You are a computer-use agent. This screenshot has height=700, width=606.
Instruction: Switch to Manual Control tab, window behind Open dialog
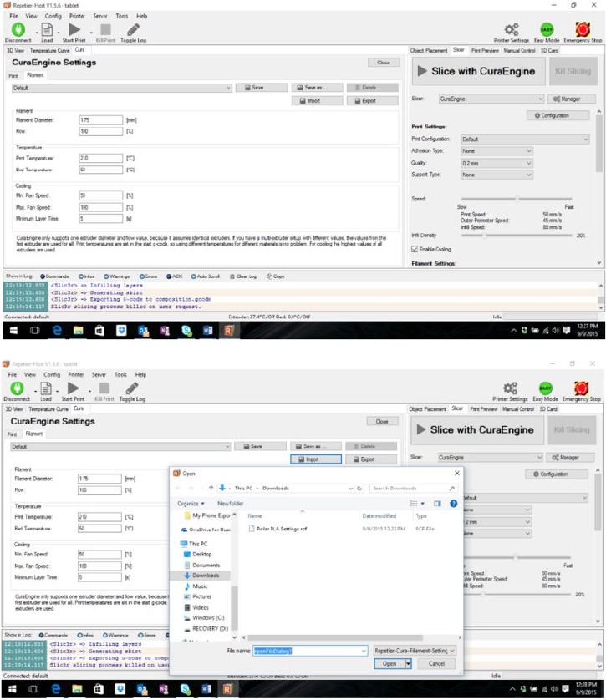(518, 409)
